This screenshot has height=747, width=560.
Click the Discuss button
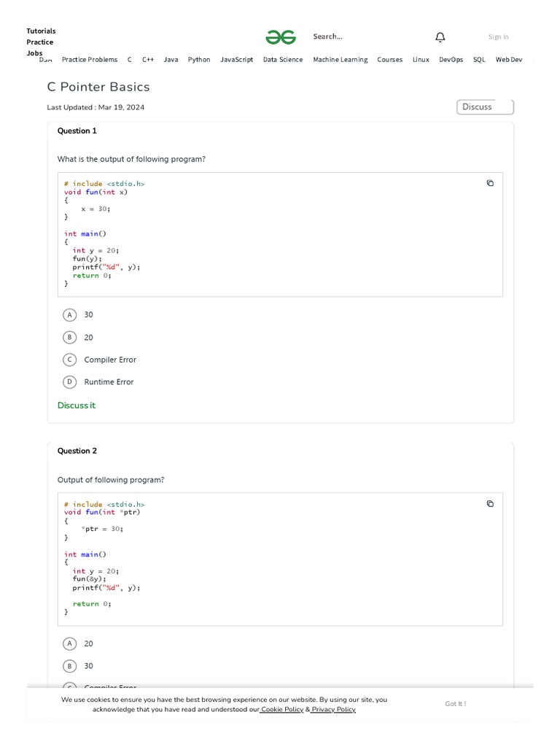[485, 107]
